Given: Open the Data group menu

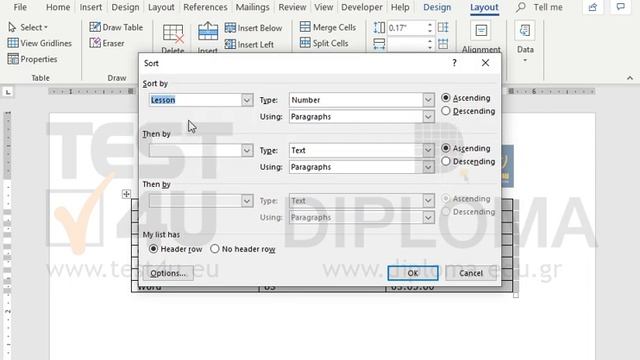Looking at the screenshot, I should pos(525,42).
